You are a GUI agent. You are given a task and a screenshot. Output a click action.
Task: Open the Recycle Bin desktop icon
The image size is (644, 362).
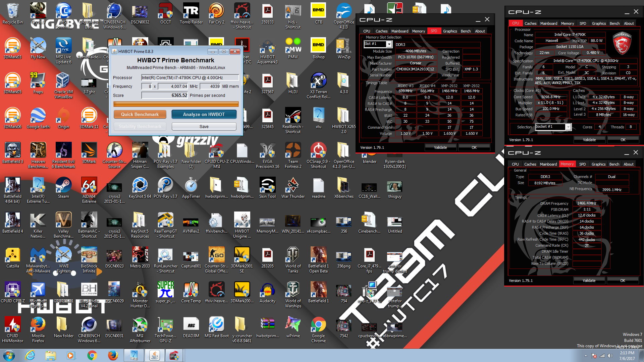12,14
